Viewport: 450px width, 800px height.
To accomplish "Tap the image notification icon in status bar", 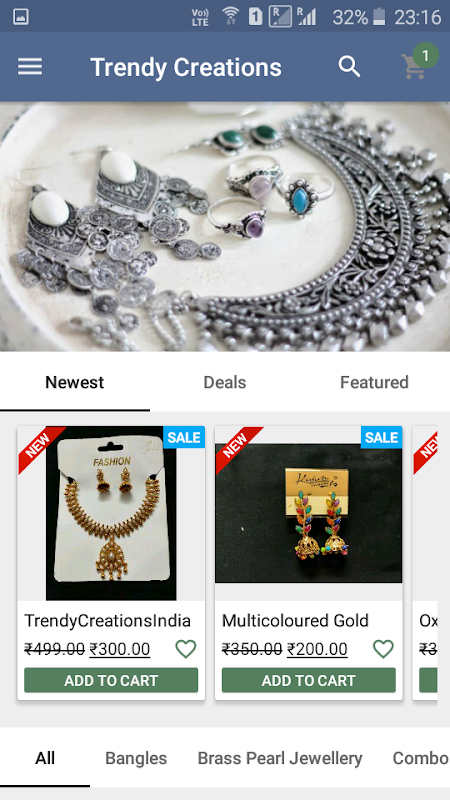I will click(21, 17).
